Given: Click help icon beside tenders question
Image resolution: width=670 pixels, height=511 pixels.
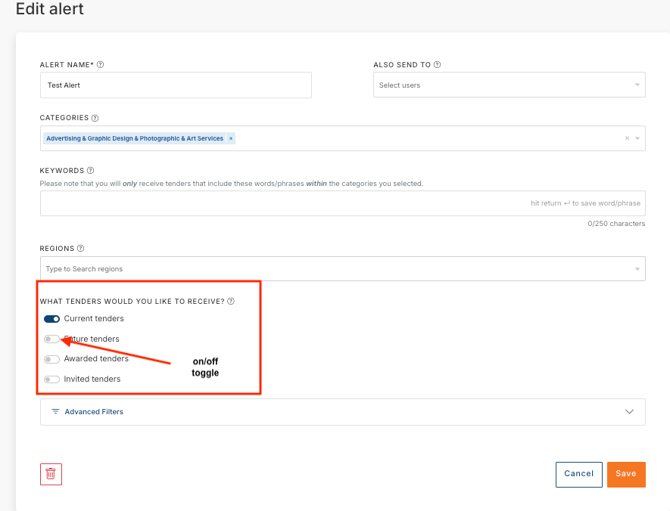Looking at the screenshot, I should tap(231, 301).
